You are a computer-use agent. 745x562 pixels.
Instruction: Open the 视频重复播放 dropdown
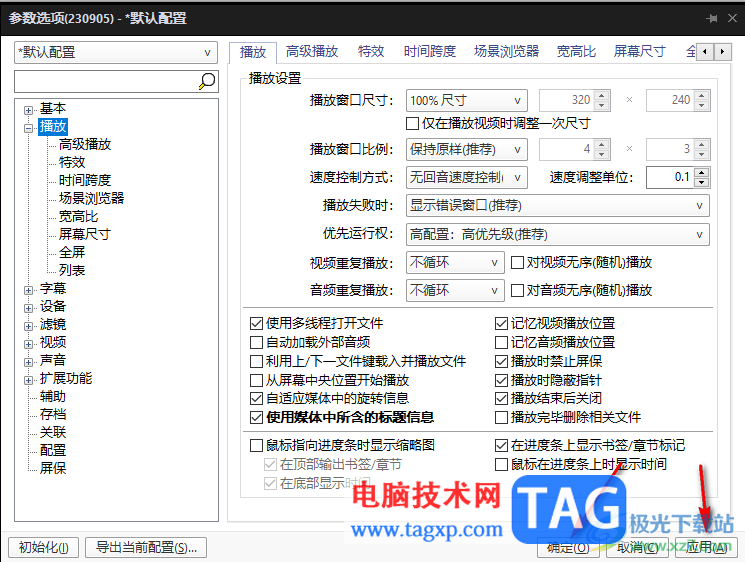coord(455,262)
